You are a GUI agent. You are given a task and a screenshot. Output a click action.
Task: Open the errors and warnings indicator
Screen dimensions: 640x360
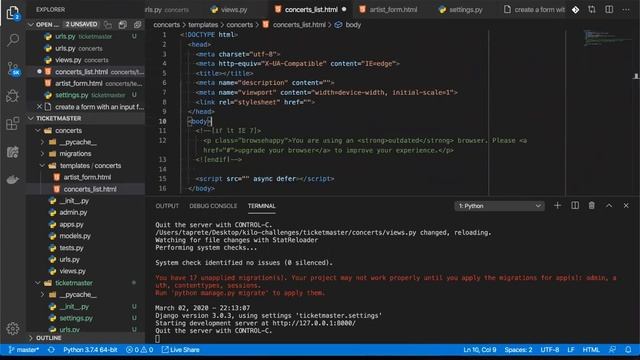click(140, 350)
